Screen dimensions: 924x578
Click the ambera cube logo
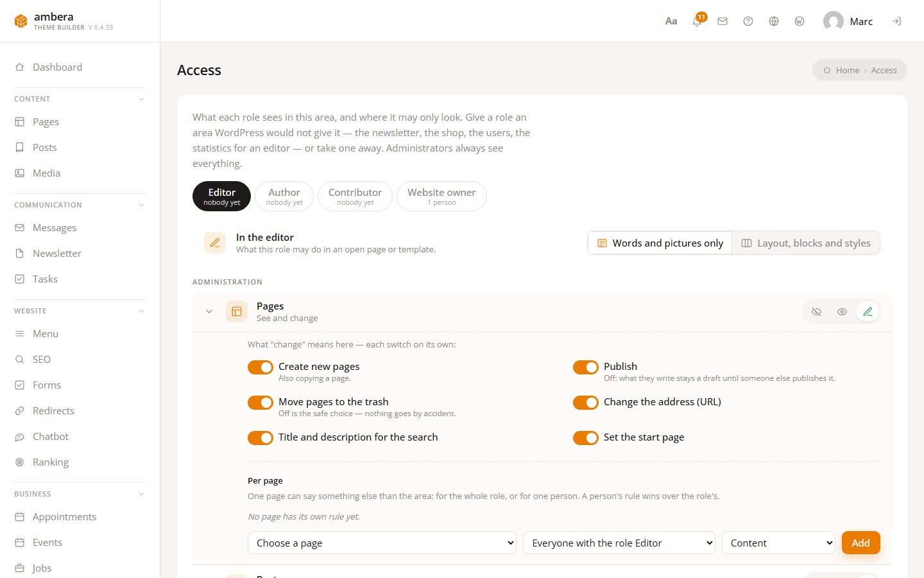(x=21, y=21)
